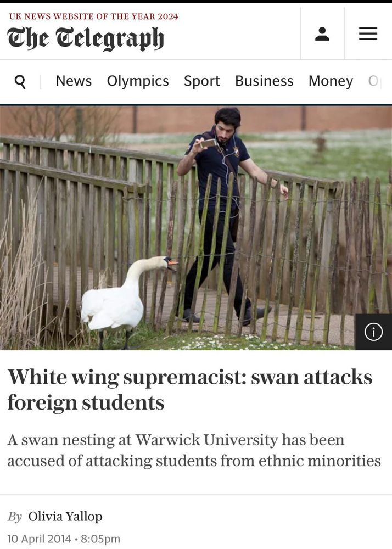Click the 'White wing supremacist' headline
The height and width of the screenshot is (549, 392).
(190, 389)
